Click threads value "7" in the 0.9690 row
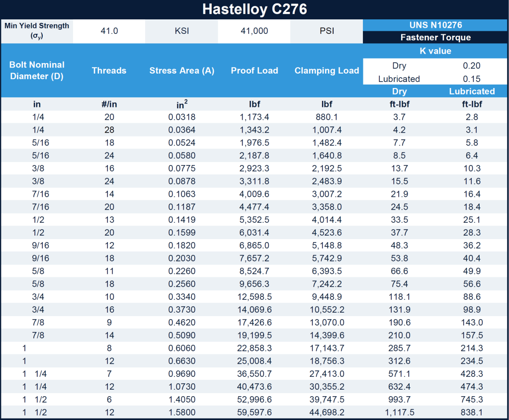This screenshot has height=420, width=509. (109, 374)
